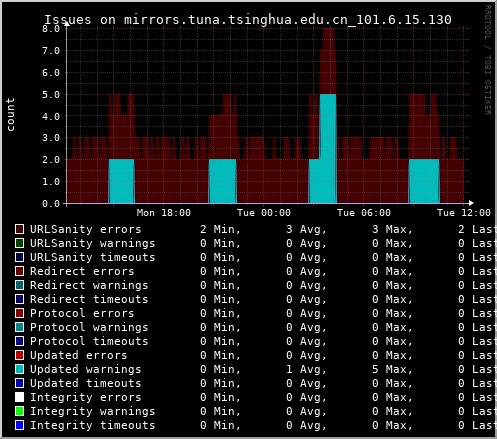This screenshot has height=439, width=497.
Task: Click the 'URLSanity warnings' legend label
Action: point(93,243)
